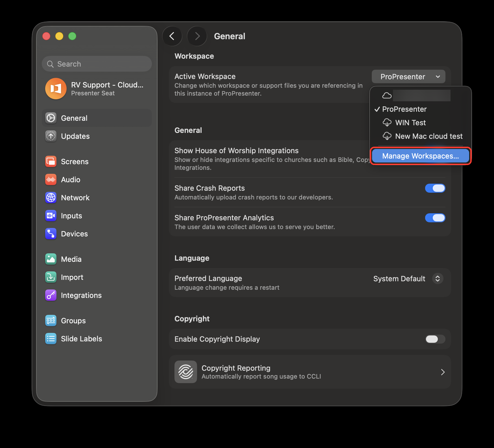The width and height of the screenshot is (494, 448).
Task: Click the cloud icon beside WIN Test
Action: 387,122
